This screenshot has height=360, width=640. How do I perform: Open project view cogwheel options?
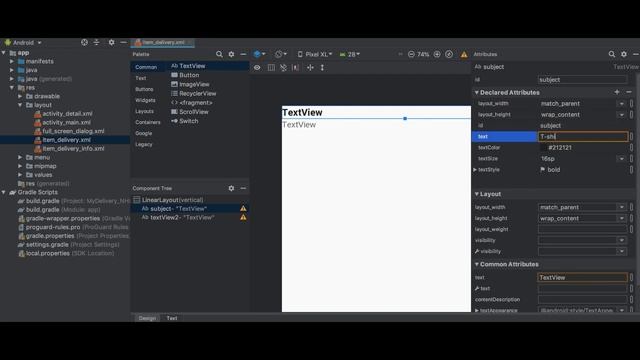(x=111, y=42)
